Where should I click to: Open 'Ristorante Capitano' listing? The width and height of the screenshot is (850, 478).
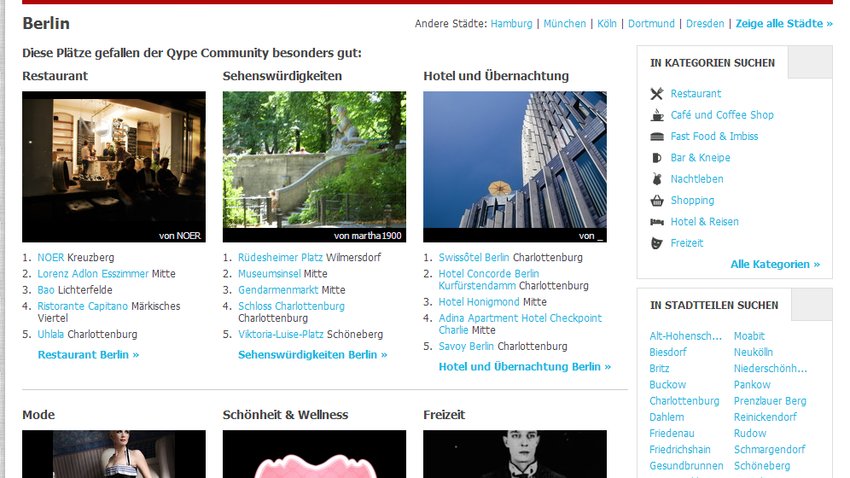pos(82,306)
